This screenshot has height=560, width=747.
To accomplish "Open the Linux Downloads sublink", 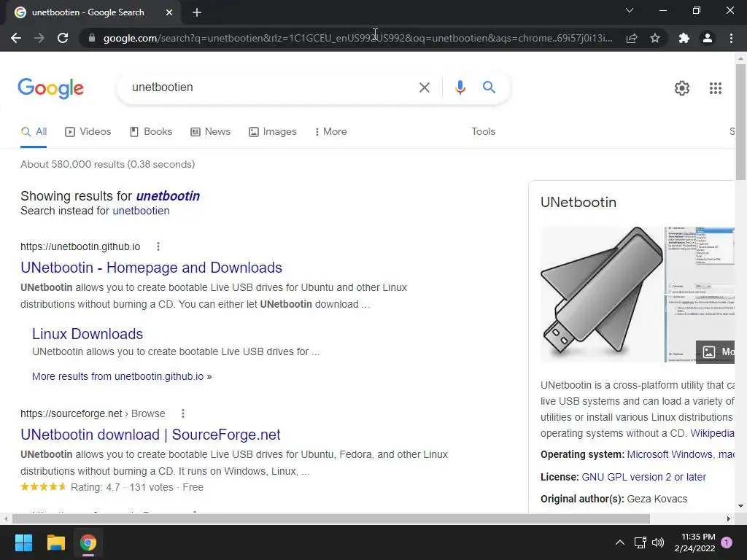I will pyautogui.click(x=88, y=334).
